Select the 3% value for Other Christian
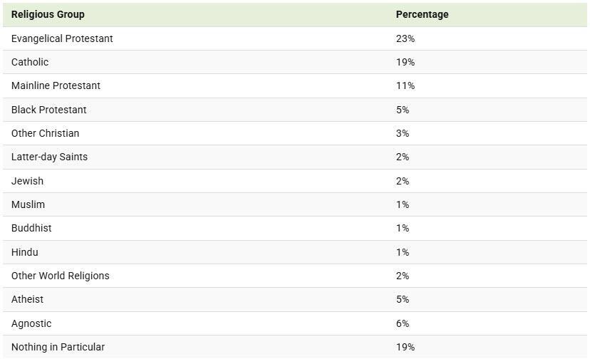 tap(403, 133)
